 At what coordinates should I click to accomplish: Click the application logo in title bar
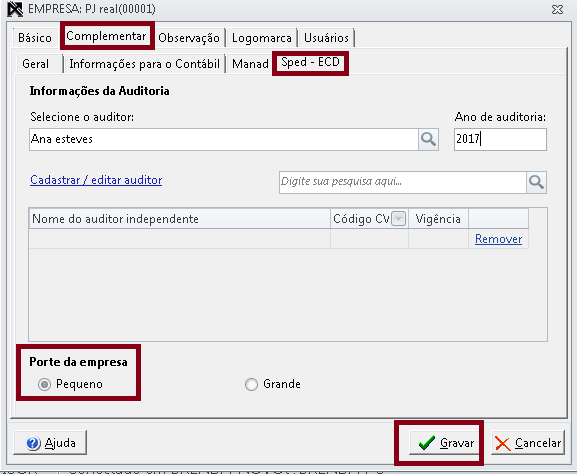(x=15, y=9)
